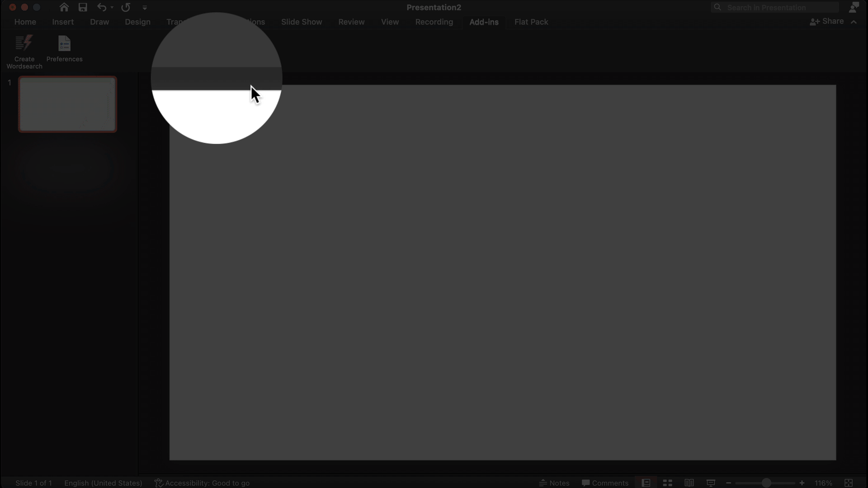The image size is (868, 488).
Task: Open the add-in Preferences icon
Action: [64, 48]
